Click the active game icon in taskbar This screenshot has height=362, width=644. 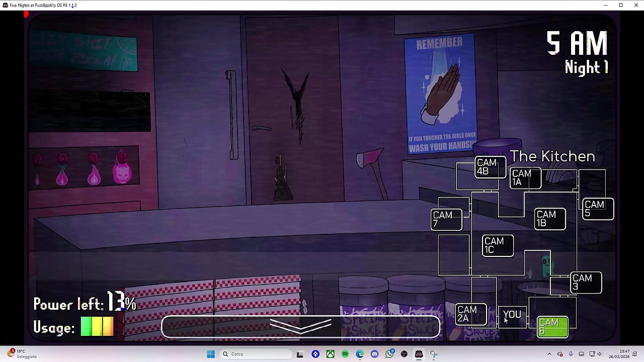point(419,354)
